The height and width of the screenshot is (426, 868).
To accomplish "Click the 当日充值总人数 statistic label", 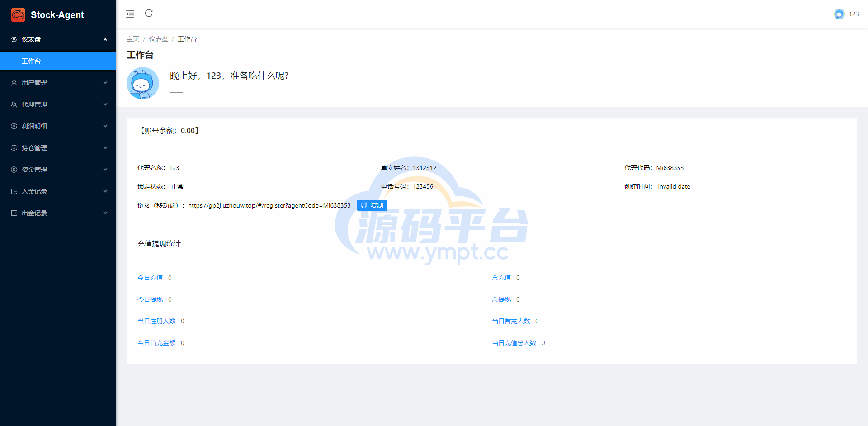I will pyautogui.click(x=514, y=343).
